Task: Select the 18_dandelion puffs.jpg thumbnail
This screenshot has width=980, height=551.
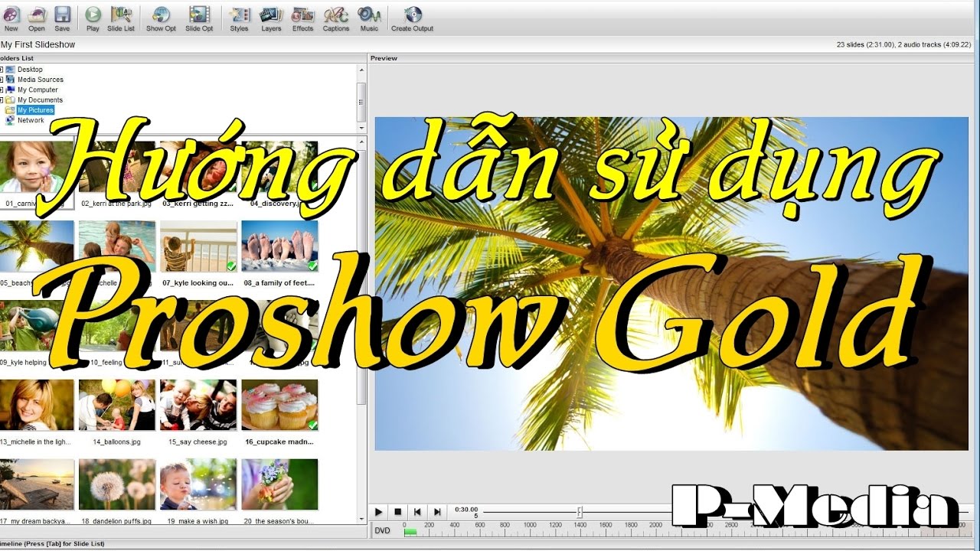Action: pyautogui.click(x=117, y=484)
